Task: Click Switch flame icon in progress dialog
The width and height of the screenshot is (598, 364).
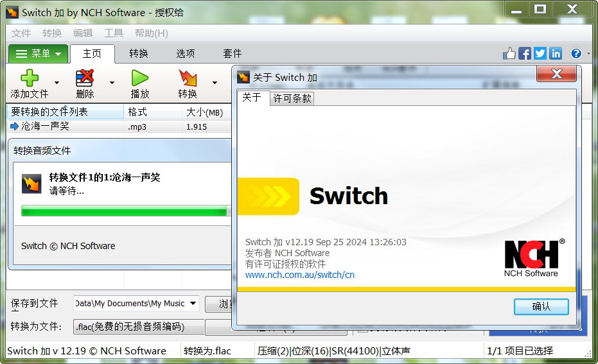Action: (31, 184)
